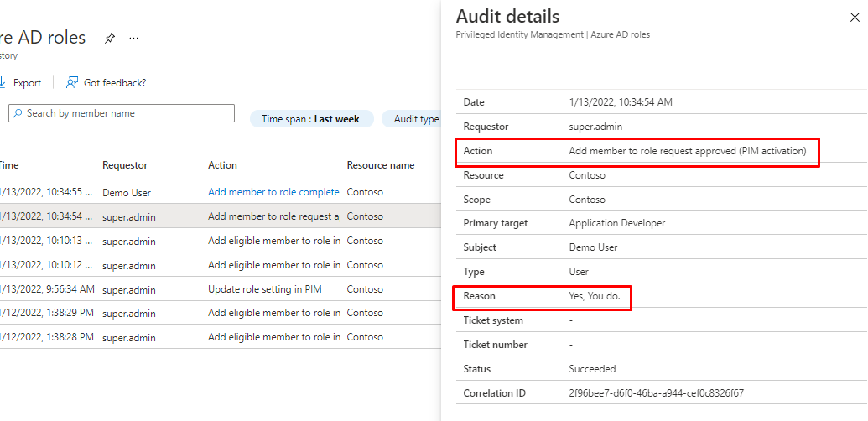
Task: Open the more options ellipsis menu
Action: [134, 39]
